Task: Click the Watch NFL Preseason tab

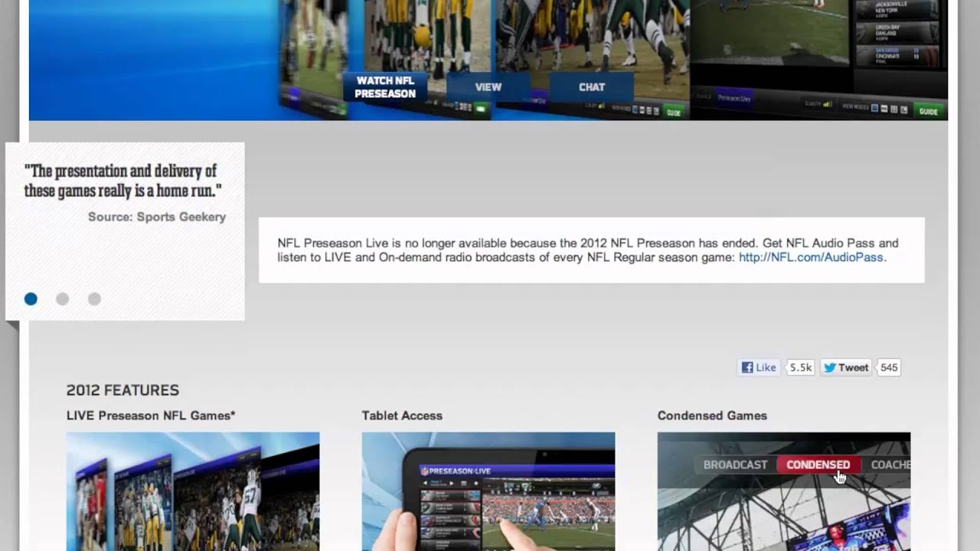Action: point(385,87)
